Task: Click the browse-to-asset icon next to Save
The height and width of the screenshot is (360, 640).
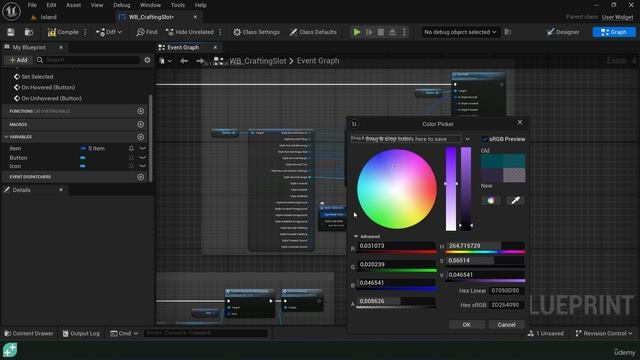Action: click(x=29, y=32)
